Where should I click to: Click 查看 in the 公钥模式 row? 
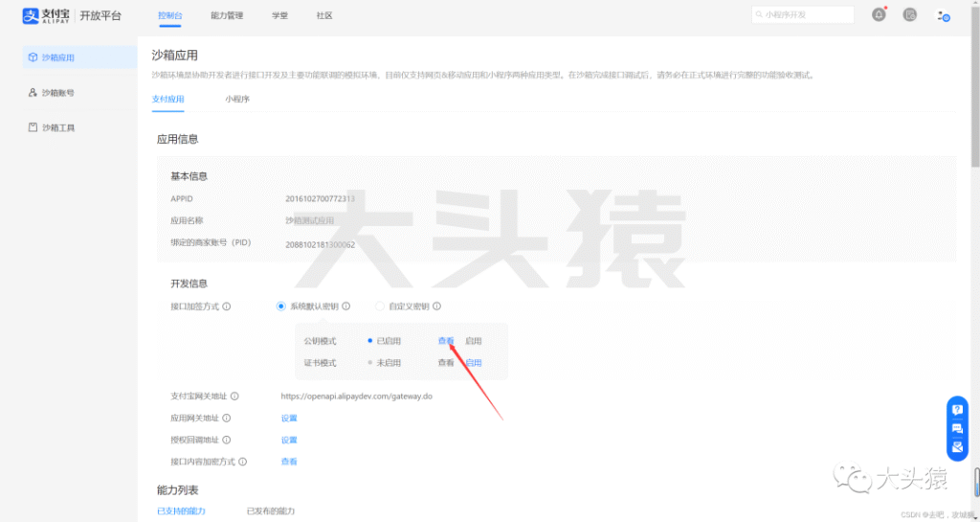[446, 341]
